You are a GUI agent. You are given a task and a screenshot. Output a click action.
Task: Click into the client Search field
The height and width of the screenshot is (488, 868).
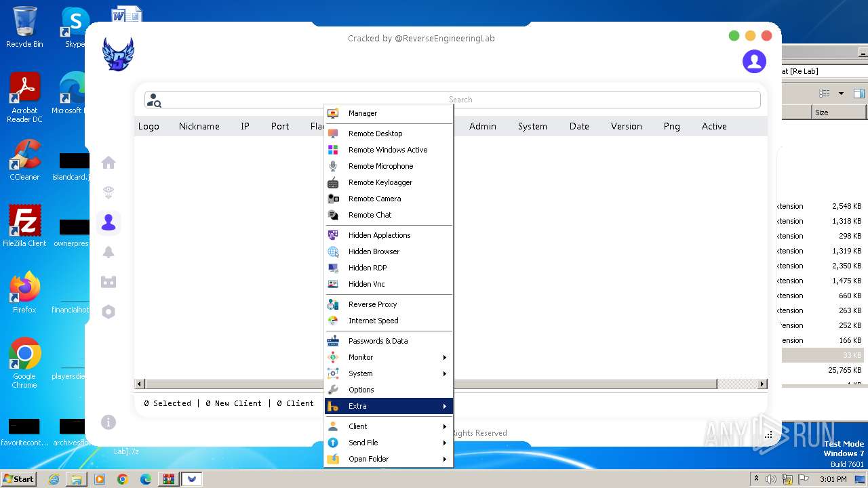coord(452,100)
